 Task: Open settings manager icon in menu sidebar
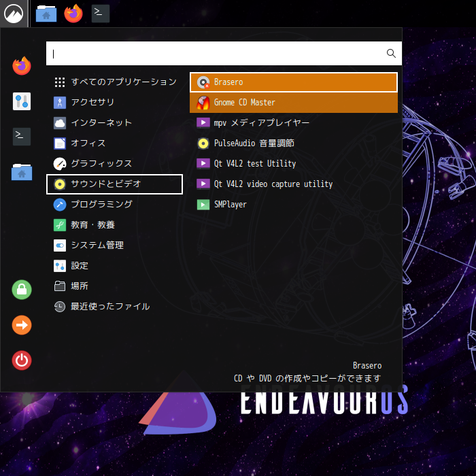coord(22,101)
